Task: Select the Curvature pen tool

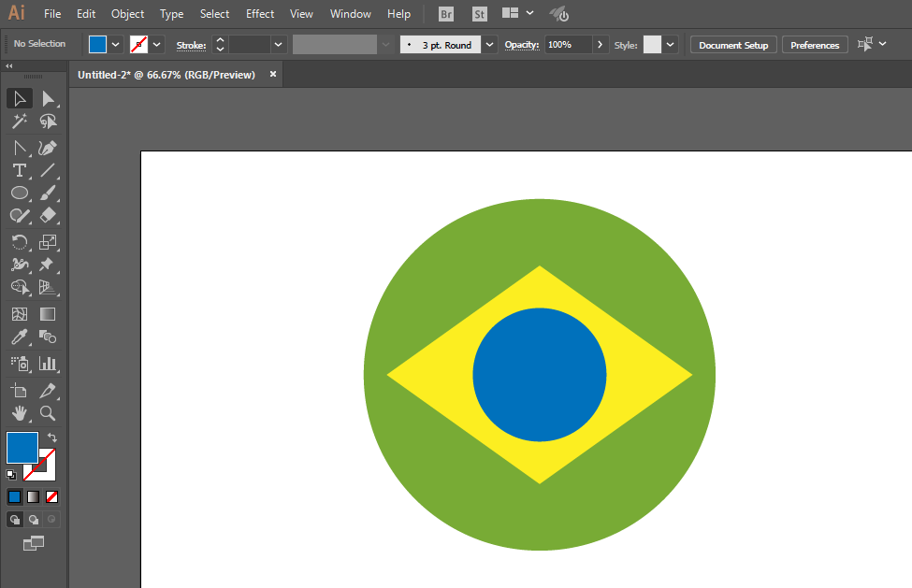Action: [x=48, y=148]
